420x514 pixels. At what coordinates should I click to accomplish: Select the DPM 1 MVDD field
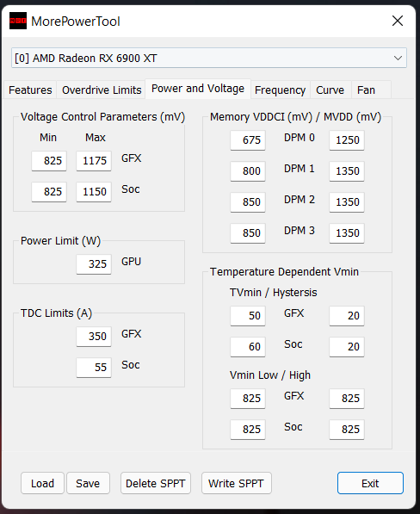pos(347,171)
